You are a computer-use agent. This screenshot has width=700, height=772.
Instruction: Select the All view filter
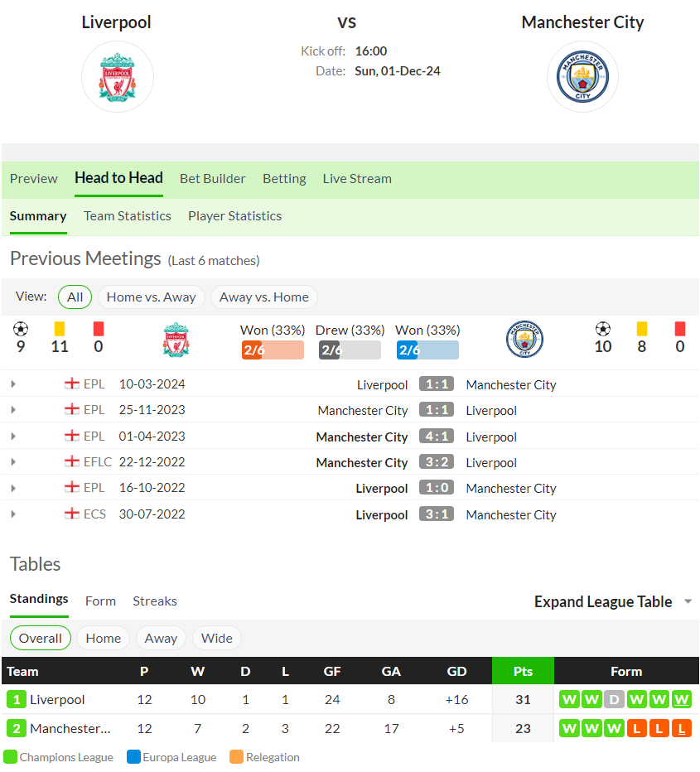point(75,297)
